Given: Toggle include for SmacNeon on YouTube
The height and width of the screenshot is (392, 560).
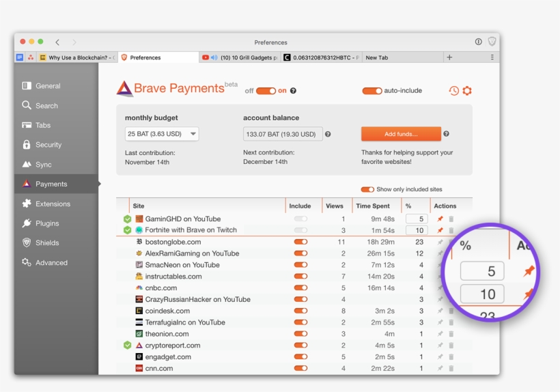Looking at the screenshot, I should point(300,265).
